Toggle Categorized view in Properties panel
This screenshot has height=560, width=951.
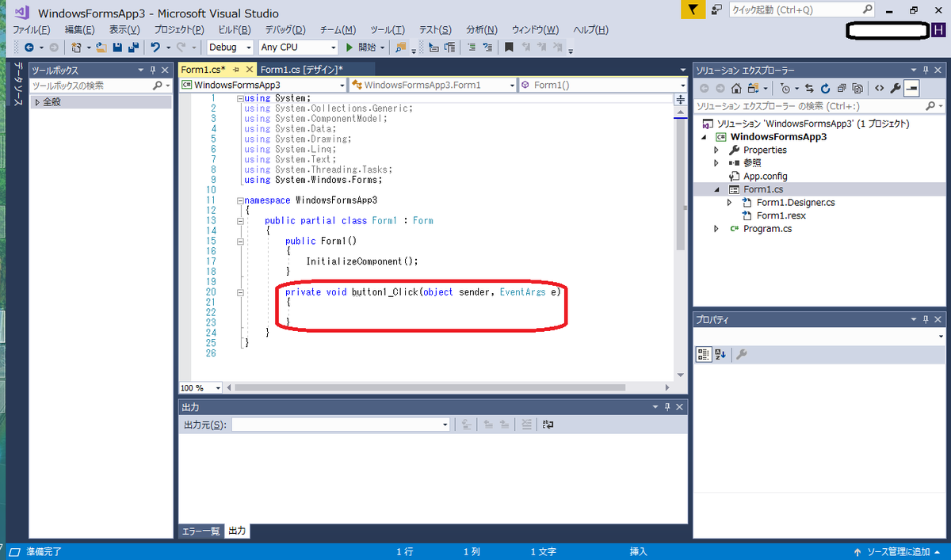[x=704, y=354]
